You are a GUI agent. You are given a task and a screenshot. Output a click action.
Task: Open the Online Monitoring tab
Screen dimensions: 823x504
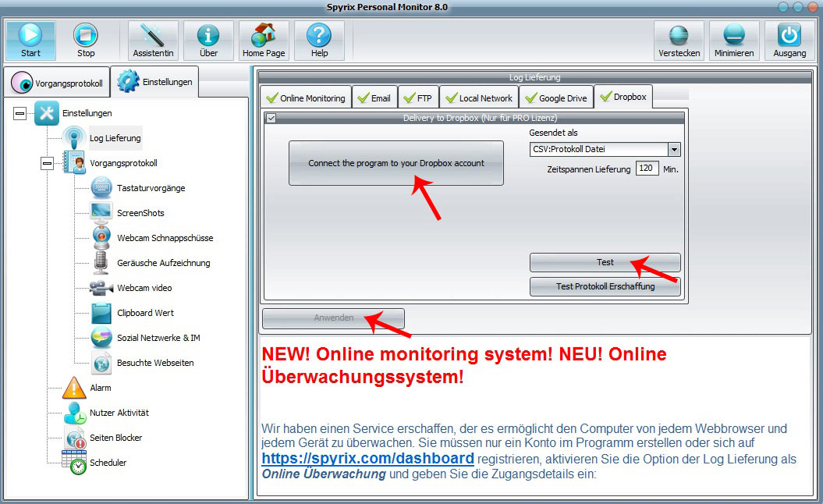(x=306, y=98)
